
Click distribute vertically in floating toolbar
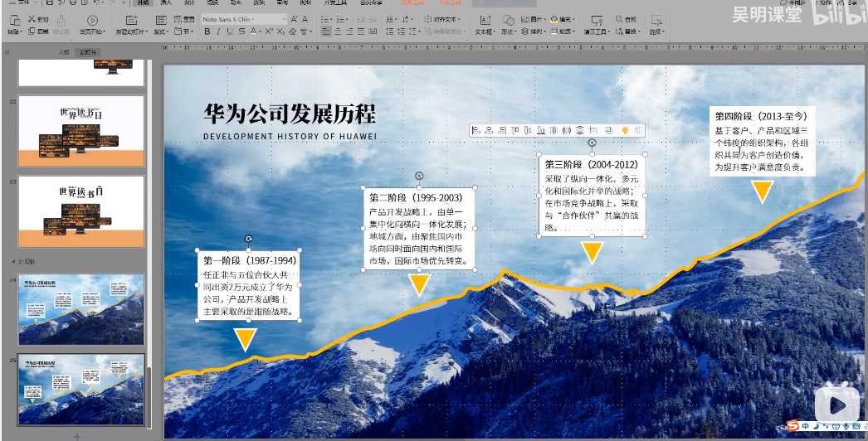tap(579, 131)
